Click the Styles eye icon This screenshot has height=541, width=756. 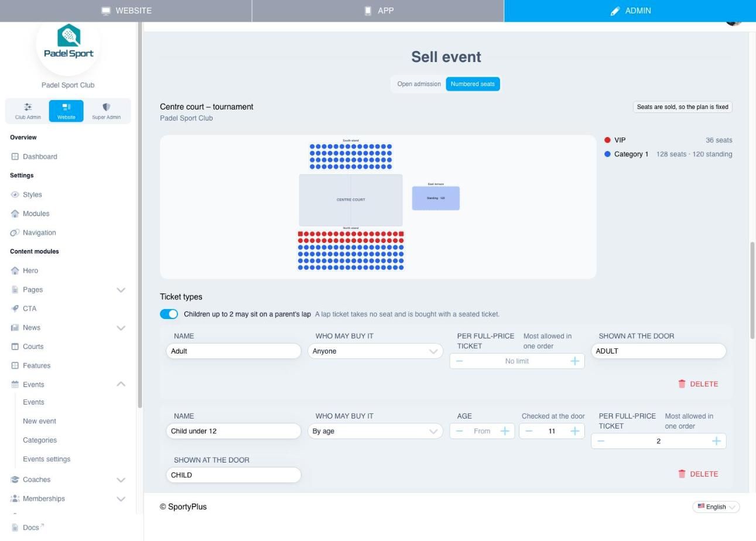15,194
